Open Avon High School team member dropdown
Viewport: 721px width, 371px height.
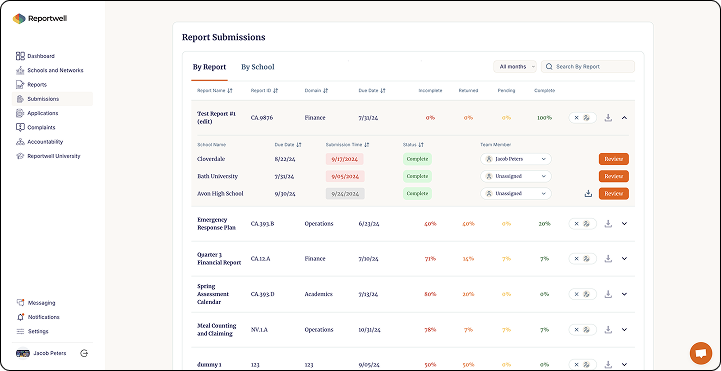coord(516,194)
